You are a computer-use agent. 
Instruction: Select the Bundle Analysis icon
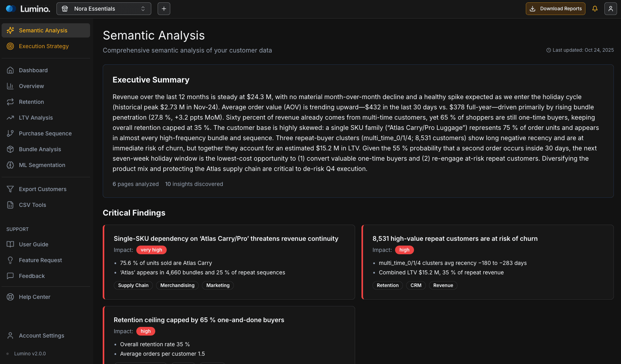click(11, 149)
